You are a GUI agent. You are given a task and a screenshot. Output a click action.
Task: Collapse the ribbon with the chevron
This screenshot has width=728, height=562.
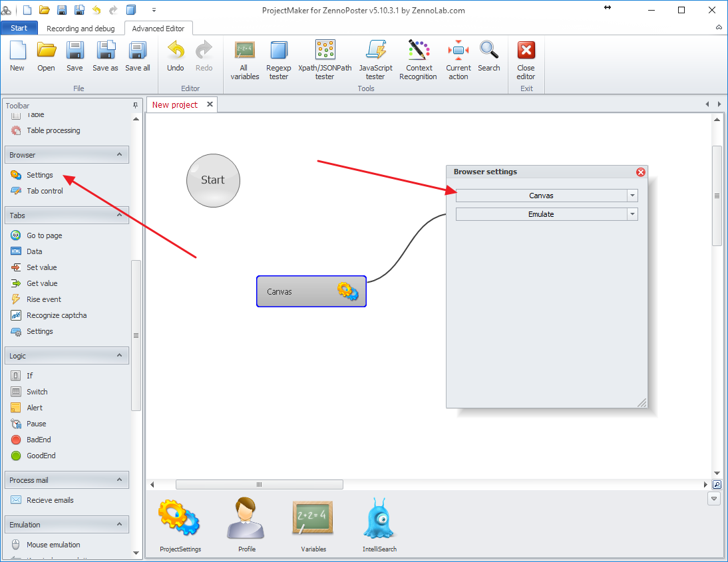click(x=719, y=27)
